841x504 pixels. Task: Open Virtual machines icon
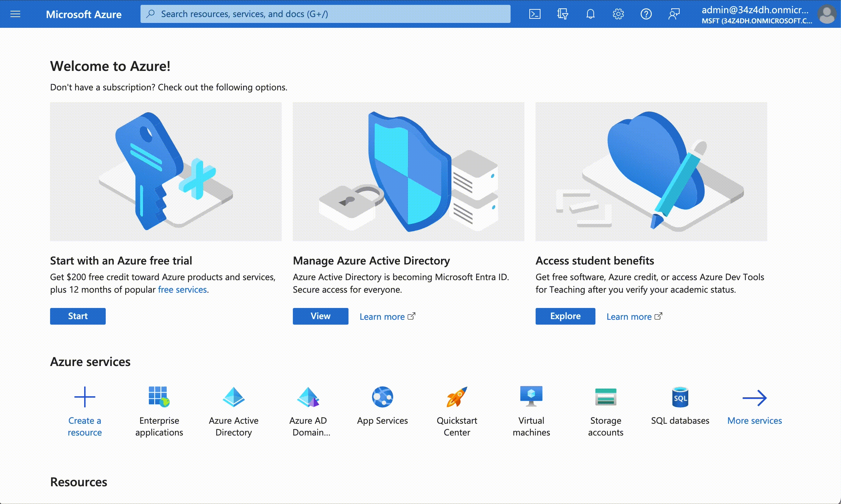point(531,396)
